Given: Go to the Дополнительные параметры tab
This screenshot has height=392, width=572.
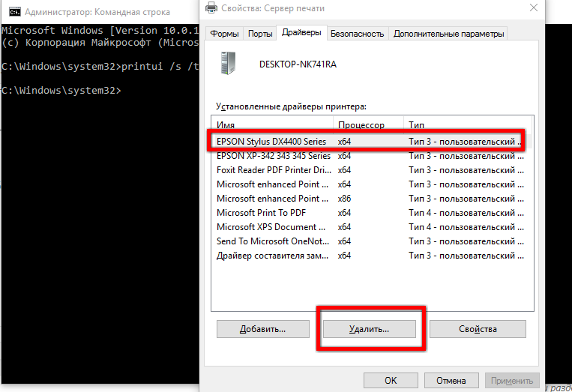Looking at the screenshot, I should [x=448, y=34].
